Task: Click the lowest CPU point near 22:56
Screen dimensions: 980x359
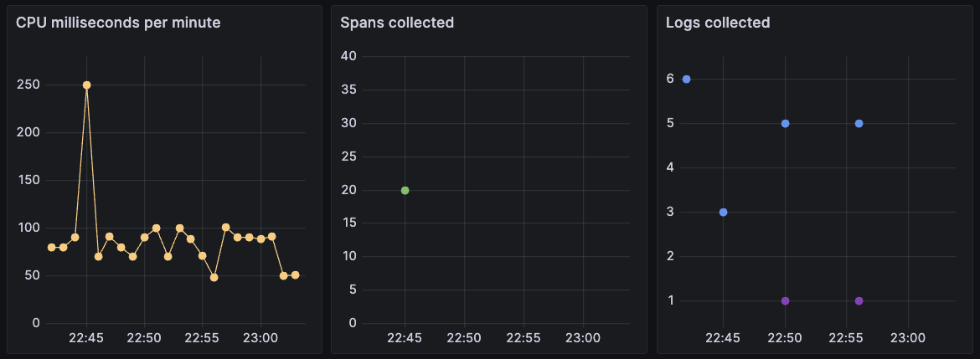Action: point(214,277)
